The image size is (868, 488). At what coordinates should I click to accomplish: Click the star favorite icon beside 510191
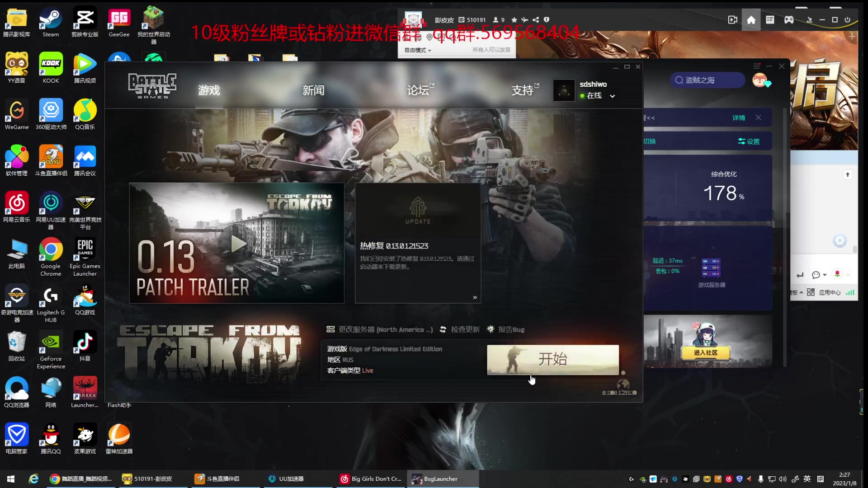514,20
